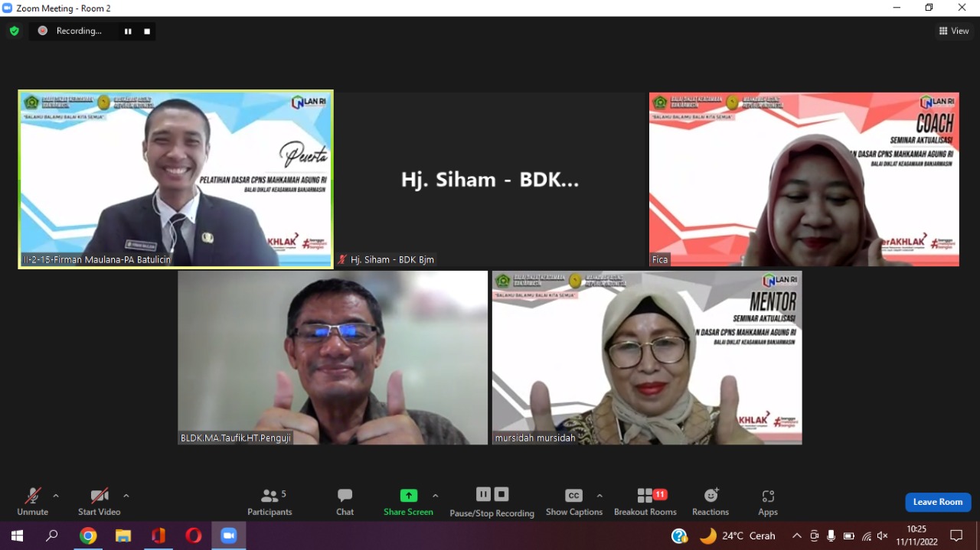This screenshot has width=980, height=550.
Task: Open the Participants panel
Action: pyautogui.click(x=269, y=502)
